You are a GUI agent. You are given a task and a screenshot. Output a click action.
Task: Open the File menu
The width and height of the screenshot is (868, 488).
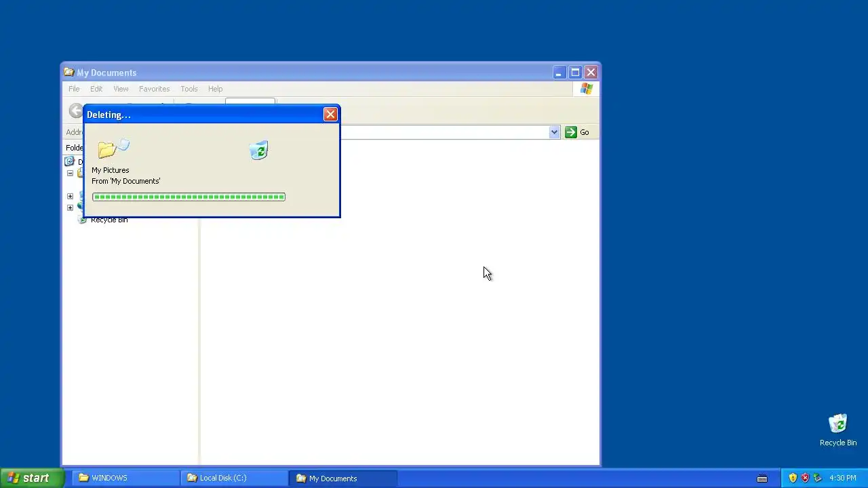74,89
